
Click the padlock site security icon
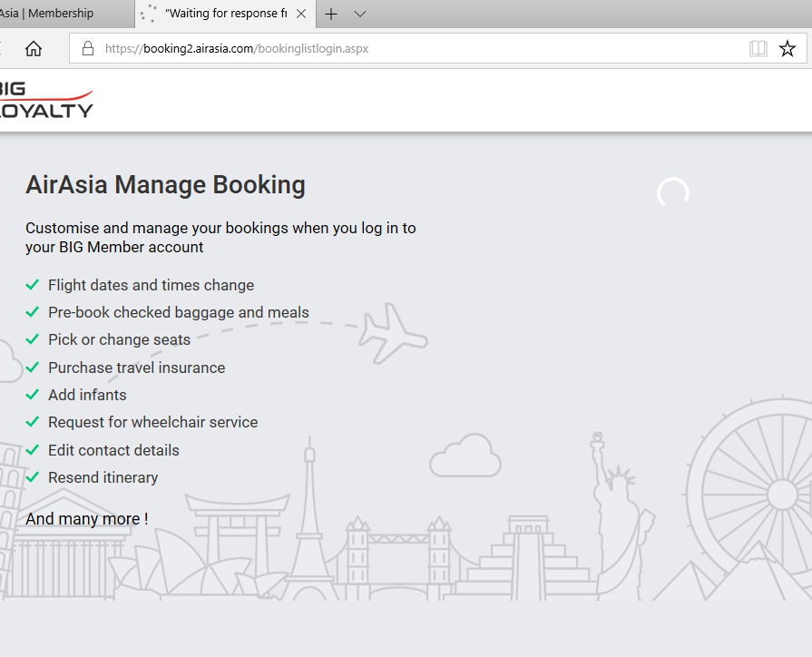[x=88, y=48]
